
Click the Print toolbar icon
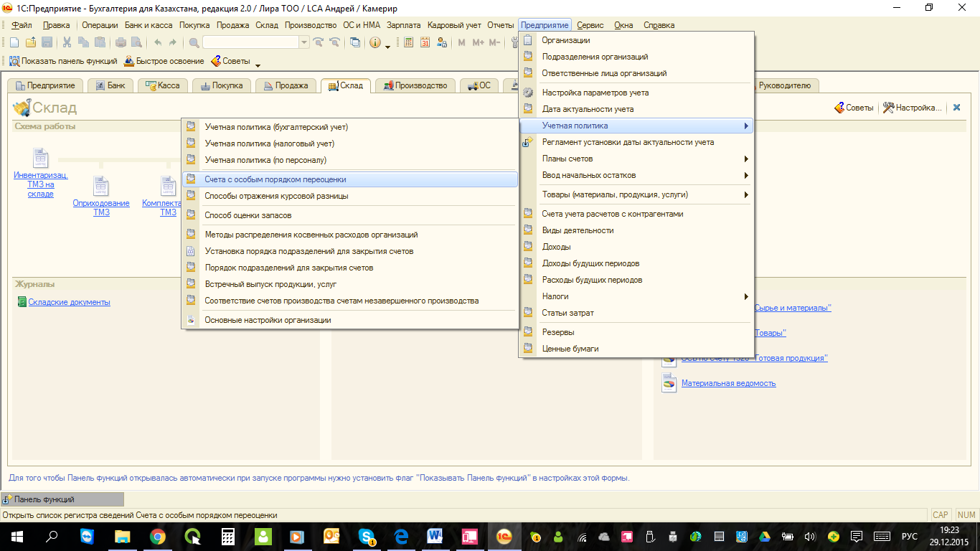tap(121, 42)
